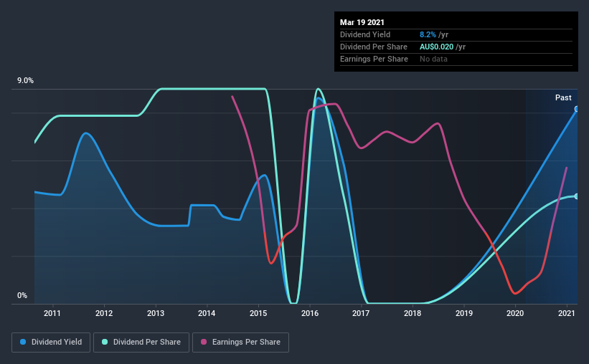The width and height of the screenshot is (589, 364).
Task: Click the Past label in the chart
Action: 563,97
